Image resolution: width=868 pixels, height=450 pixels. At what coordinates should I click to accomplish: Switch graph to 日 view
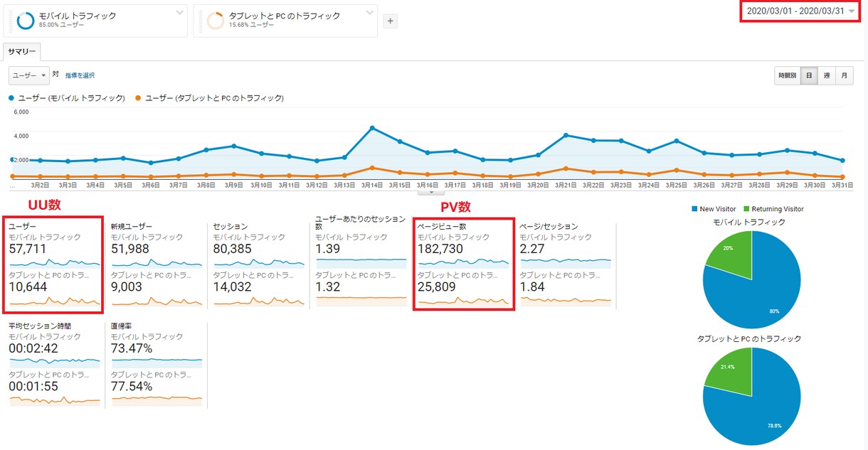coord(809,75)
